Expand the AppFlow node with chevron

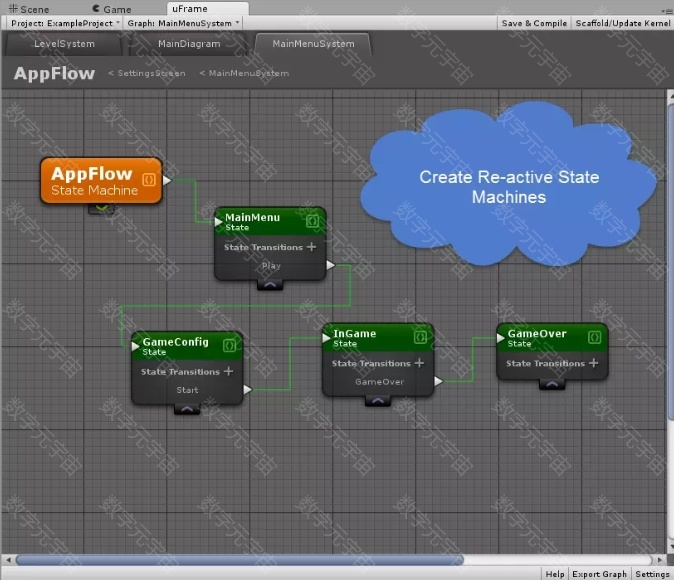pos(101,209)
